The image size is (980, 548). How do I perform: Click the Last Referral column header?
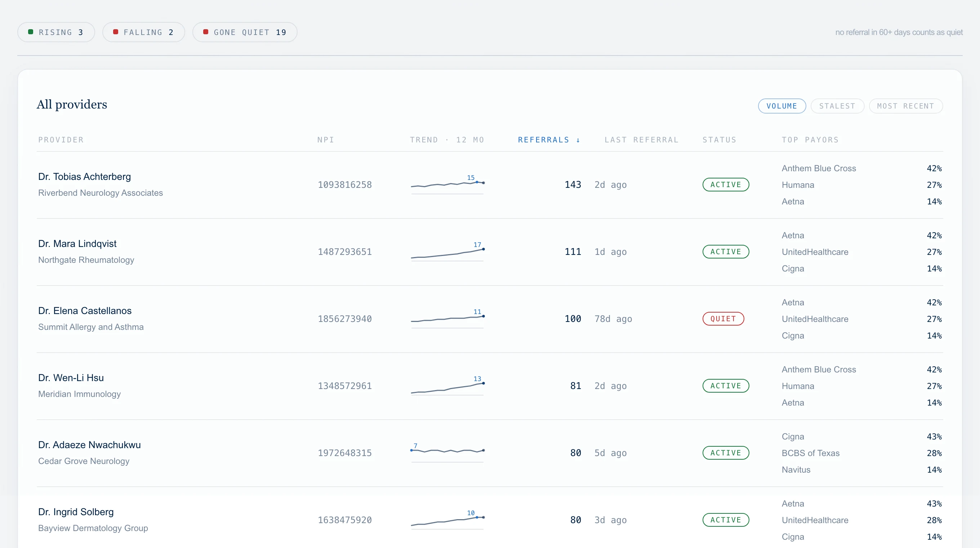pos(641,140)
